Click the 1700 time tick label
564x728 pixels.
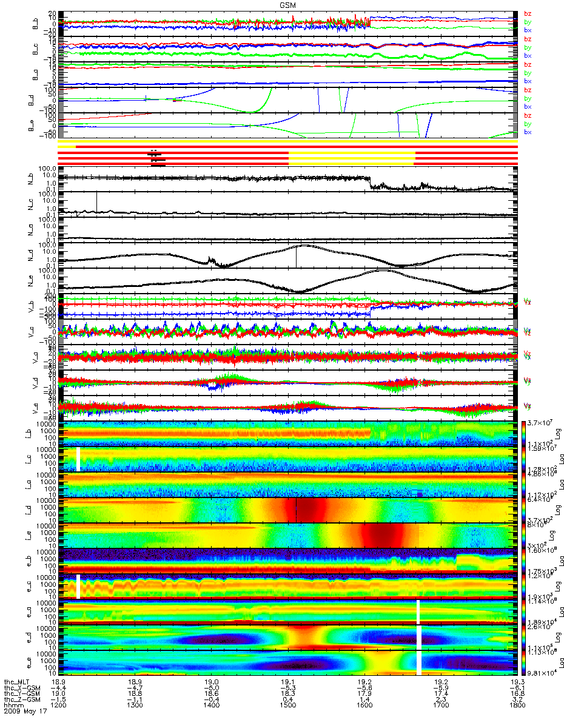441,706
